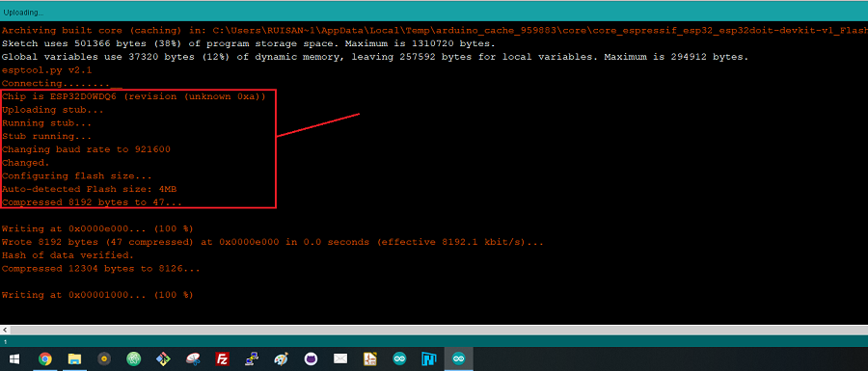This screenshot has height=371, width=868.
Task: Click the 'Running stub...' line
Action: pos(47,122)
